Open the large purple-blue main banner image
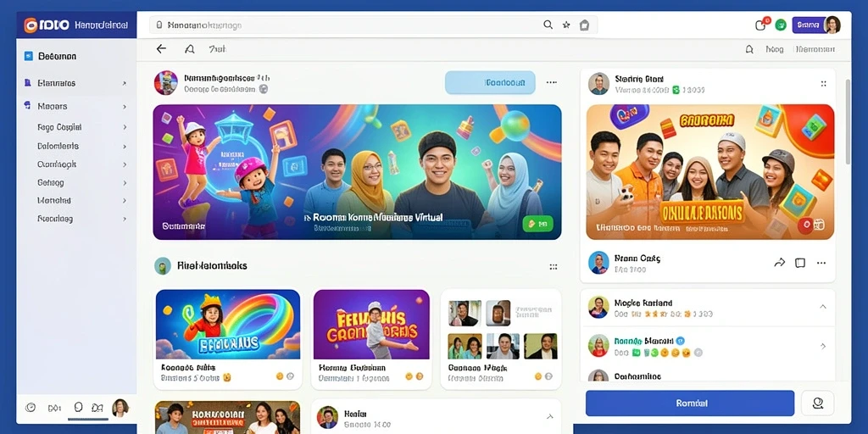The width and height of the screenshot is (868, 434). tap(357, 172)
